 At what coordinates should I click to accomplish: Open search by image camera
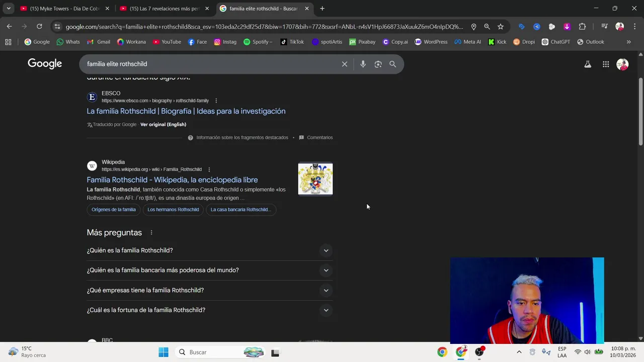pyautogui.click(x=378, y=64)
